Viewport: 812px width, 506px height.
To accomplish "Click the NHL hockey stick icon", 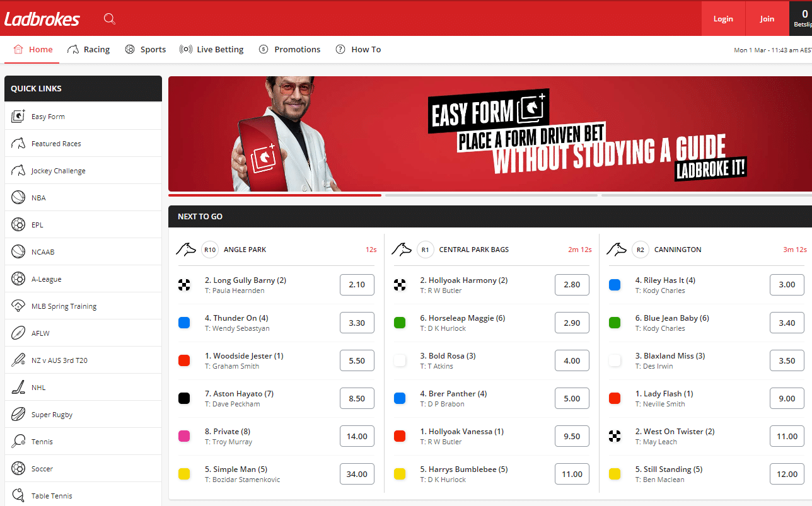I will click(18, 387).
